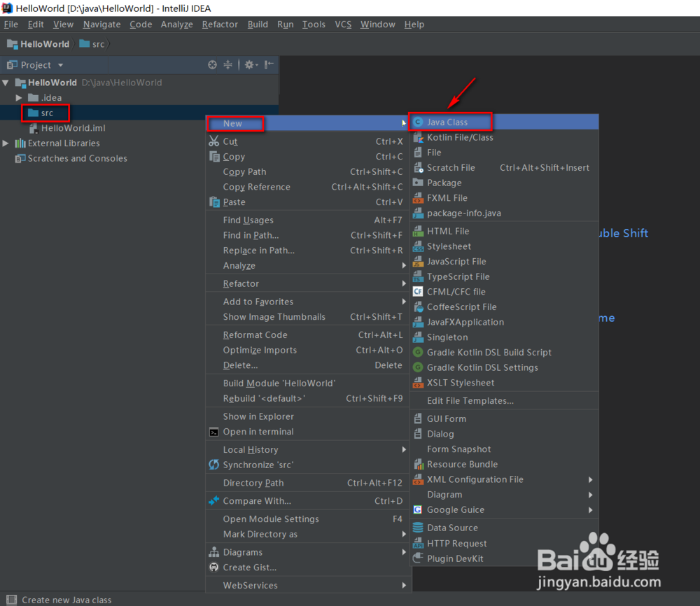Image resolution: width=700 pixels, height=606 pixels.
Task: Click the Google Guice icon
Action: point(418,509)
